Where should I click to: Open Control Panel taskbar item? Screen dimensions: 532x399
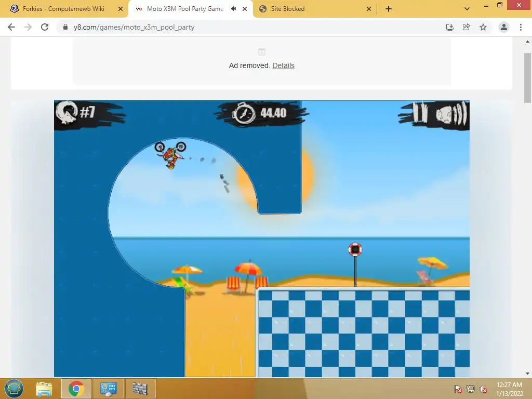point(108,389)
